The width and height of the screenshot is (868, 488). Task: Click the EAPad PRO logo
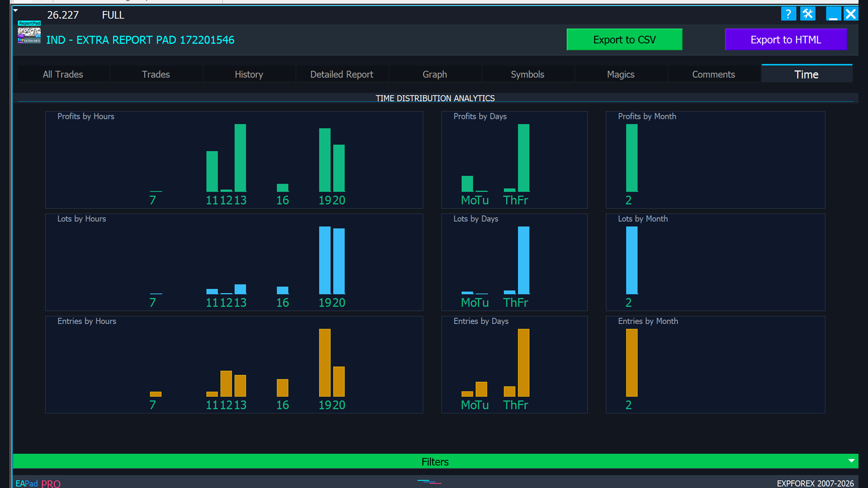38,483
